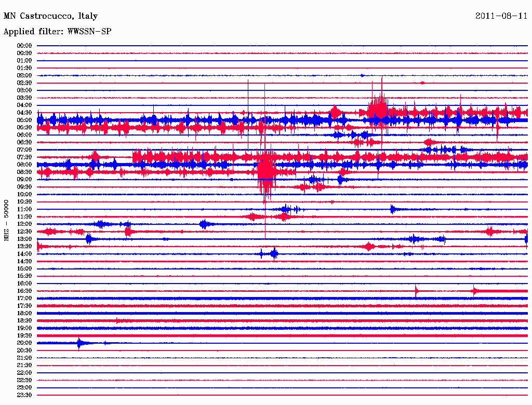This screenshot has width=532, height=405.
Task: Click the 20:30 time label
Action: click(24, 350)
